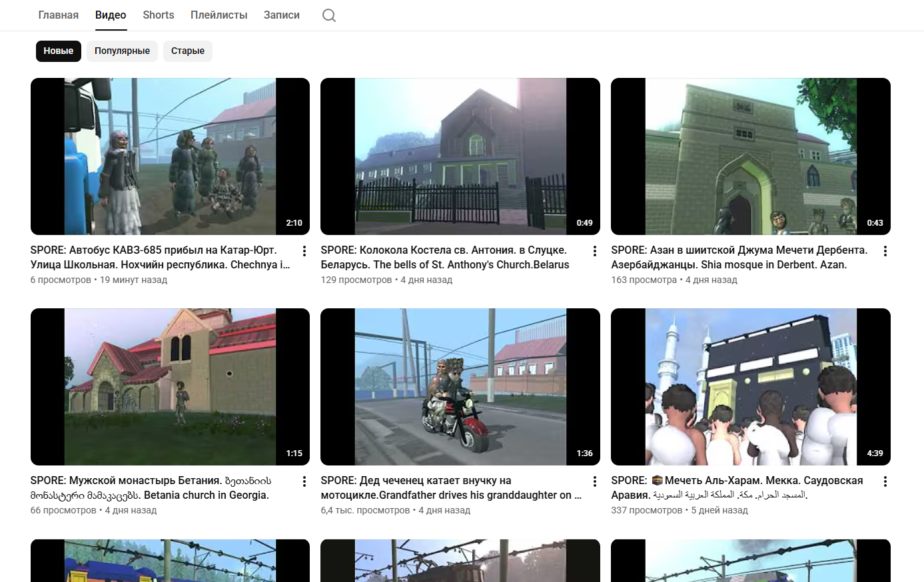Image resolution: width=924 pixels, height=582 pixels.
Task: Open Азан в шиитской Джума Мечети title
Action: [x=739, y=258]
